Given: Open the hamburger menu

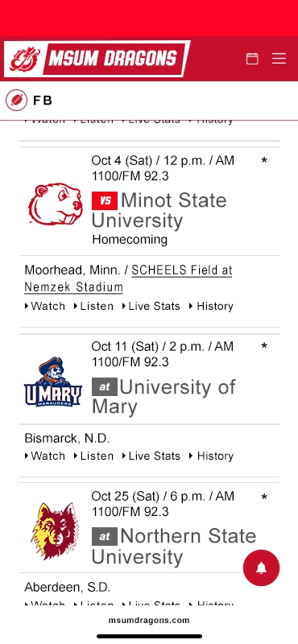Looking at the screenshot, I should (x=279, y=58).
